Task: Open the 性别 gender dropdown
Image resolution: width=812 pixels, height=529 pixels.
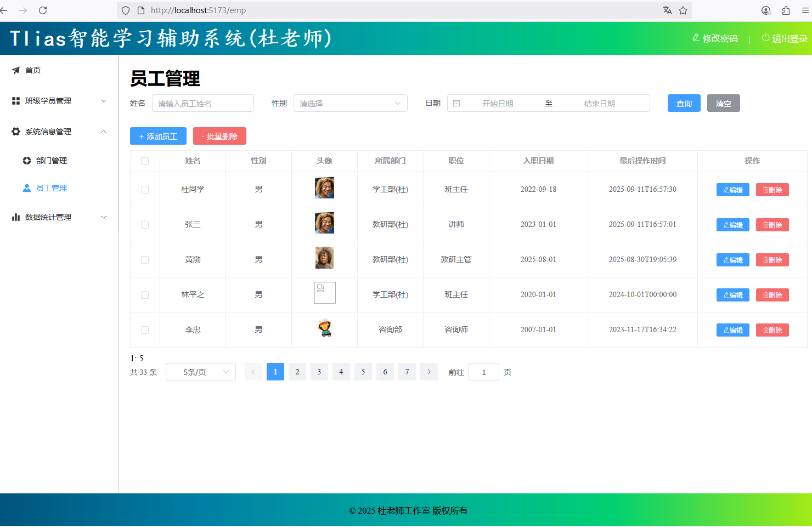Action: click(350, 103)
